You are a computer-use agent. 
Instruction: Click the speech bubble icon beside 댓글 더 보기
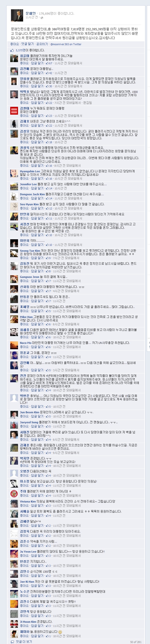[12, 642]
